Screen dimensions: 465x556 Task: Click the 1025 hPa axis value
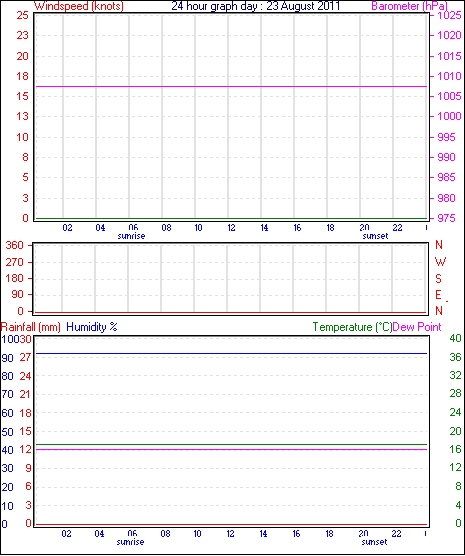[450, 15]
